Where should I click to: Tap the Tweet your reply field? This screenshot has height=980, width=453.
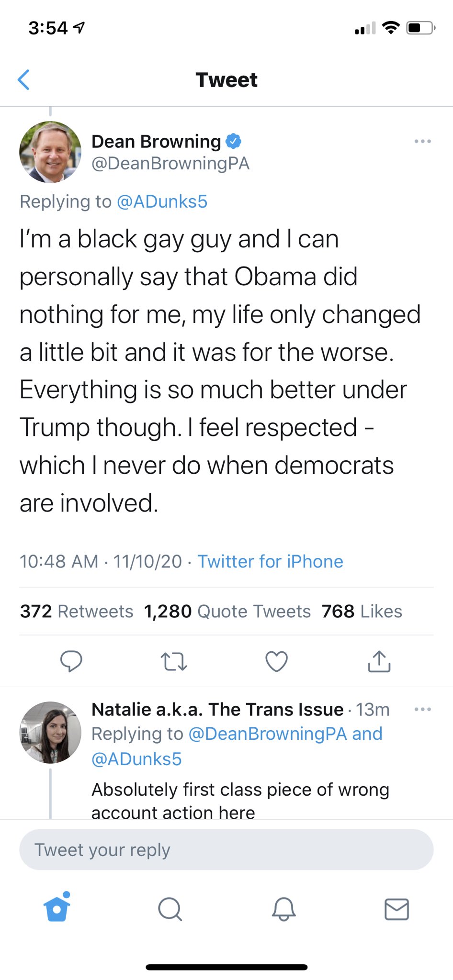pyautogui.click(x=226, y=850)
